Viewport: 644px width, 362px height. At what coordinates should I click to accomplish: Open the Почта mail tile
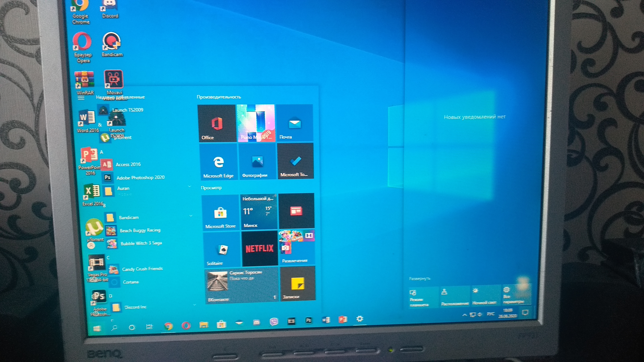[x=295, y=123]
